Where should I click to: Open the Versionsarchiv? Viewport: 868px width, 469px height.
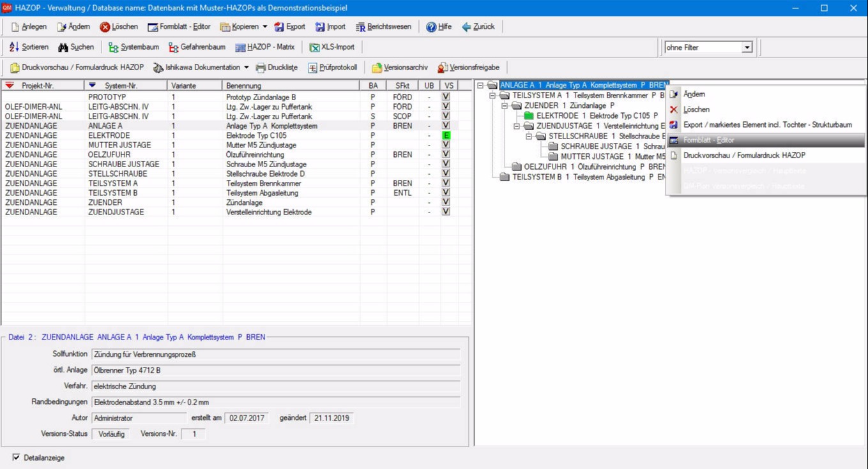[x=400, y=68]
